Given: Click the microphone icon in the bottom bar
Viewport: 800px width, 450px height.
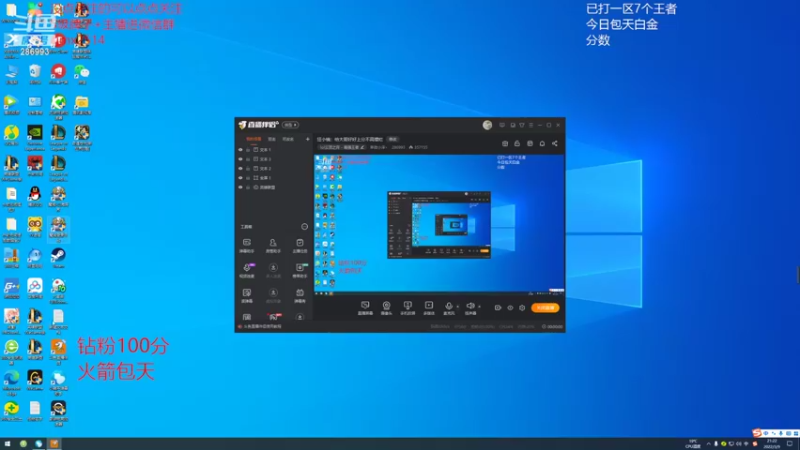Looking at the screenshot, I should pos(448,308).
